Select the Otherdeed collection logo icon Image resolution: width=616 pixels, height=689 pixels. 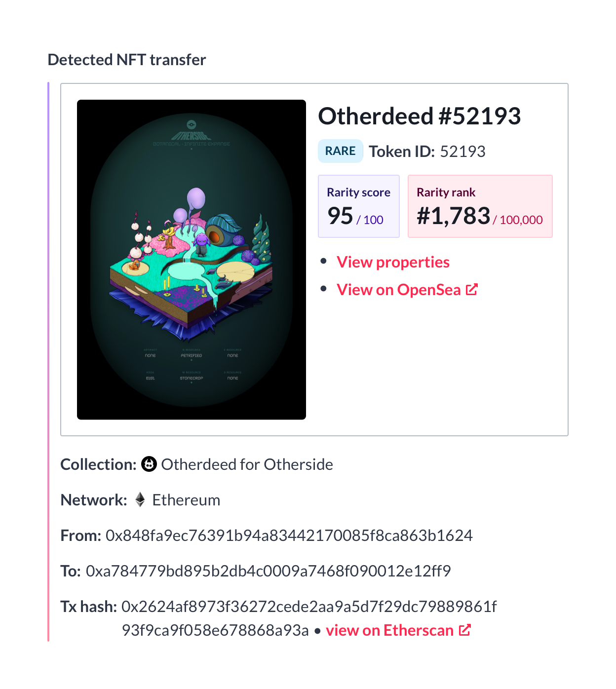tap(149, 464)
